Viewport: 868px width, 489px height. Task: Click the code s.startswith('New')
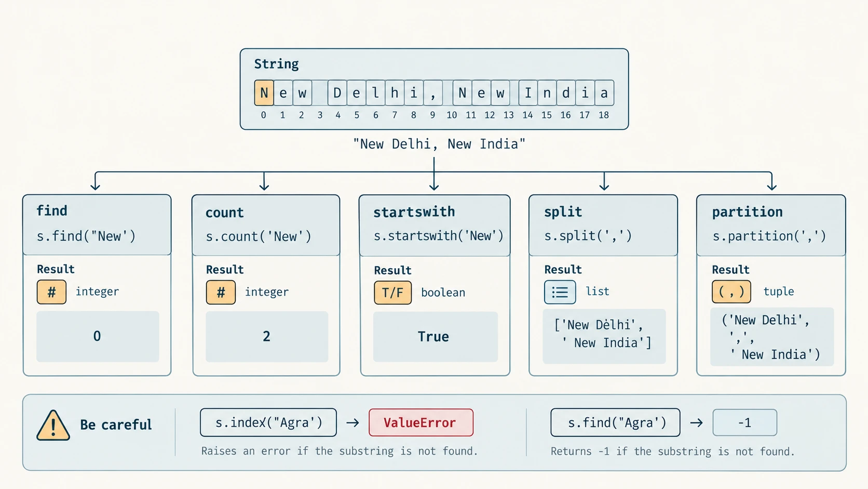[439, 236]
